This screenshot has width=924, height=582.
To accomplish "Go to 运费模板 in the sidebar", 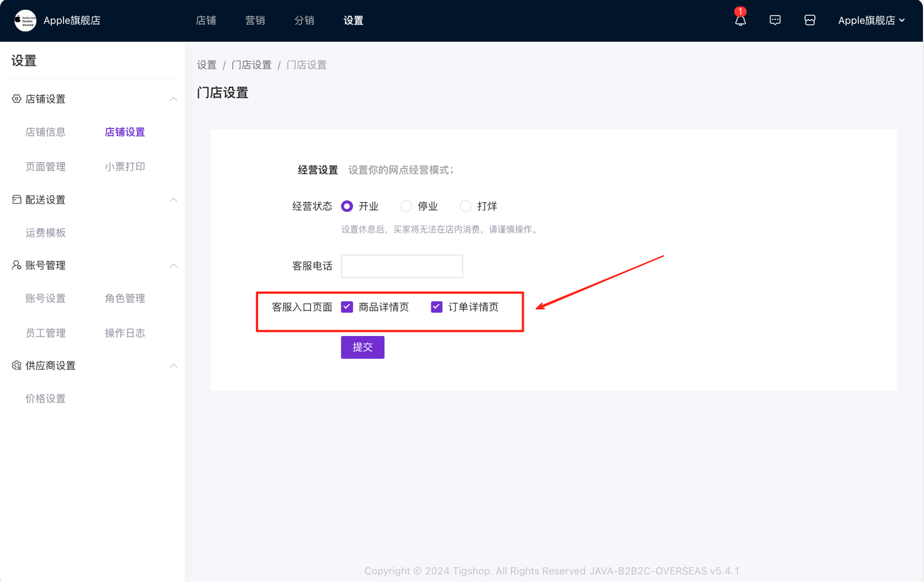I will pyautogui.click(x=46, y=233).
